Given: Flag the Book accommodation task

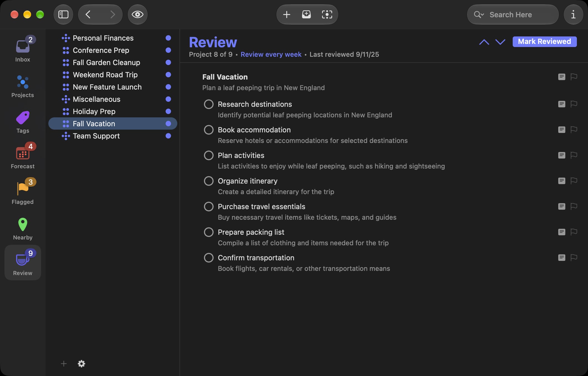Looking at the screenshot, I should (x=574, y=130).
